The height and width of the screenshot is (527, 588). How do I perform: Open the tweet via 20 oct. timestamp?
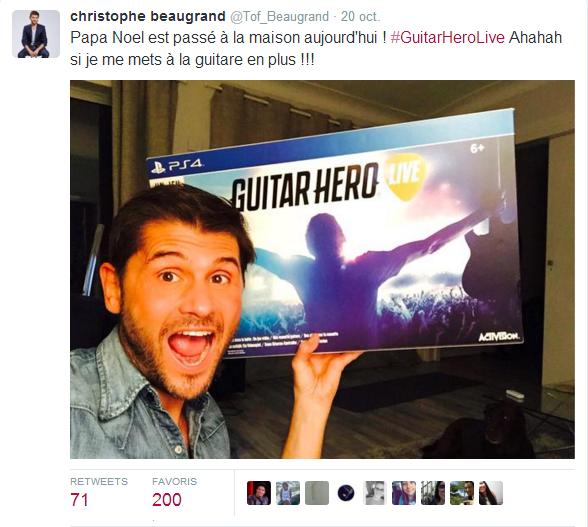(360, 17)
